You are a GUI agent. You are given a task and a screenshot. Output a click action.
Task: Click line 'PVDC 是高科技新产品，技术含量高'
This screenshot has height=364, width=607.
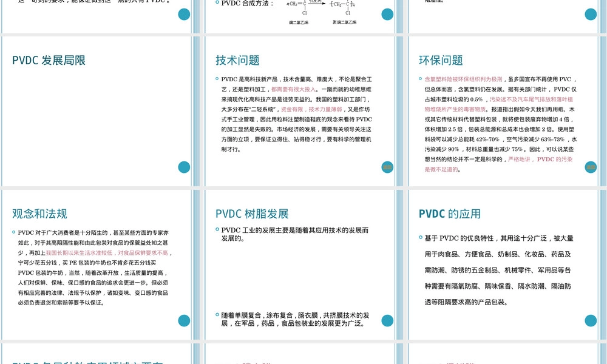coord(297,79)
